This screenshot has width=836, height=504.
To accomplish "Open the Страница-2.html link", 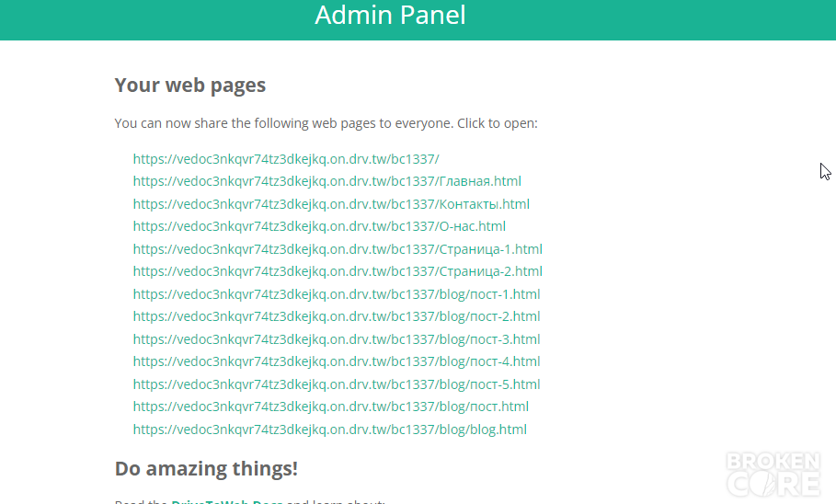I will point(338,271).
